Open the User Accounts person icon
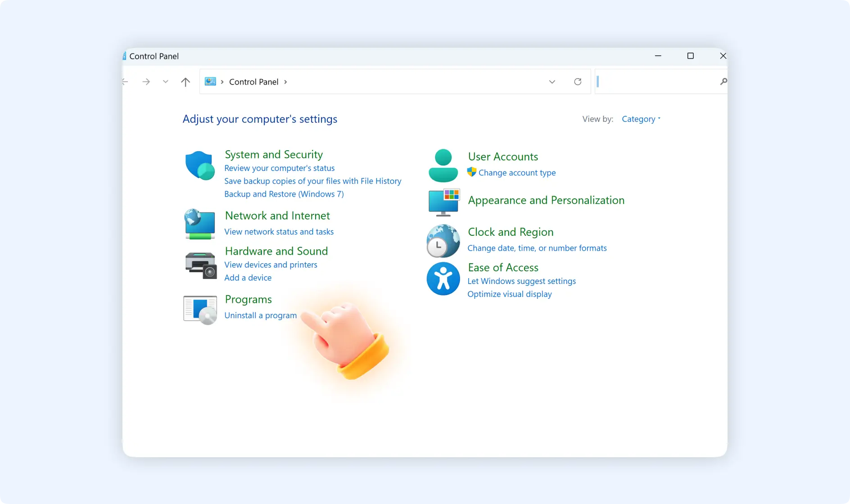This screenshot has width=850, height=504. pyautogui.click(x=443, y=165)
